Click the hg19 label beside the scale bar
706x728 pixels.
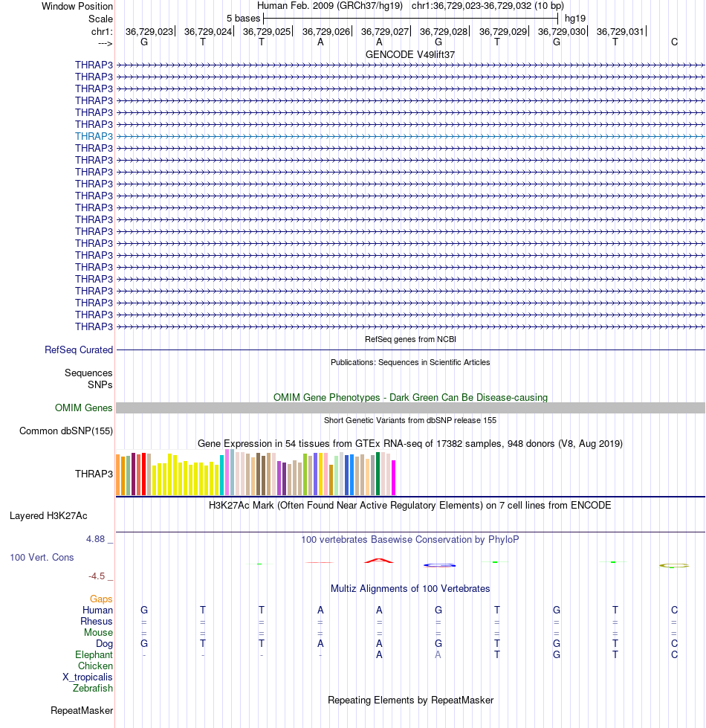(x=575, y=19)
